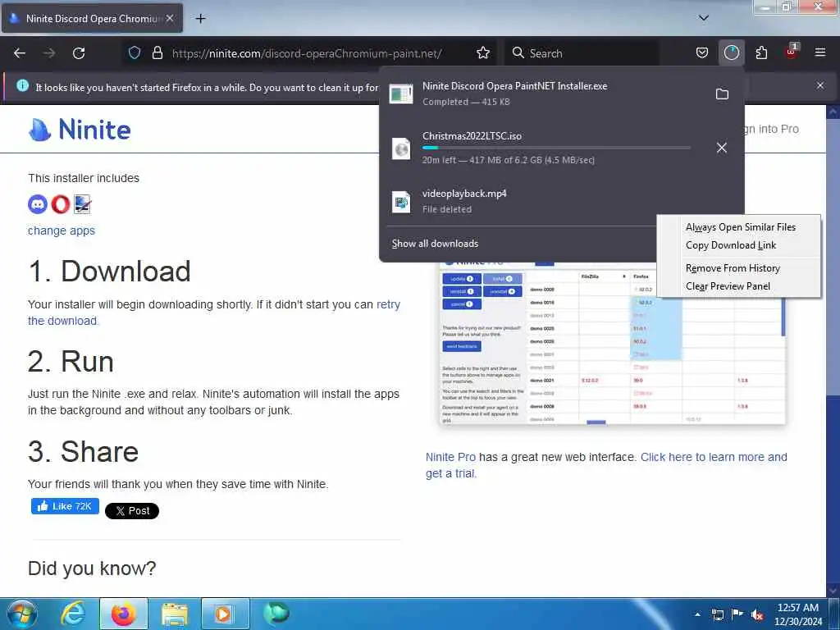Expand the list all tabs chevron
The height and width of the screenshot is (630, 840).
click(x=703, y=18)
